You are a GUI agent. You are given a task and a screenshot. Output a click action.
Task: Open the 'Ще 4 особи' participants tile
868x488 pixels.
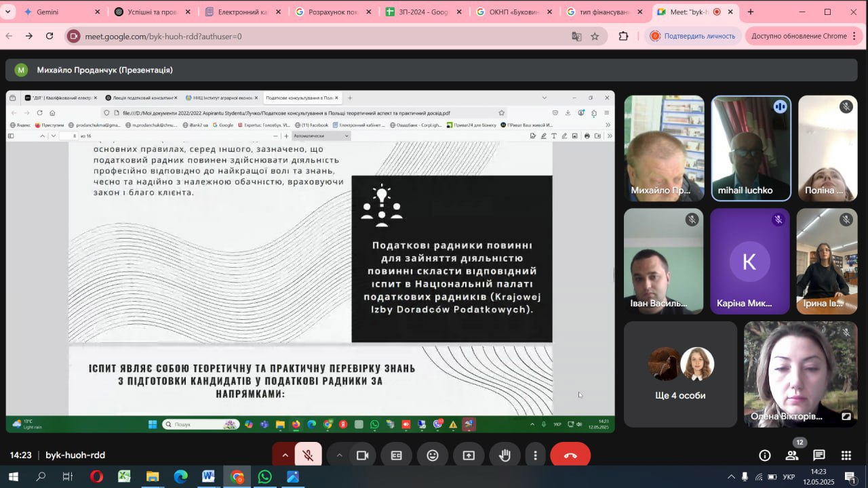tap(680, 374)
